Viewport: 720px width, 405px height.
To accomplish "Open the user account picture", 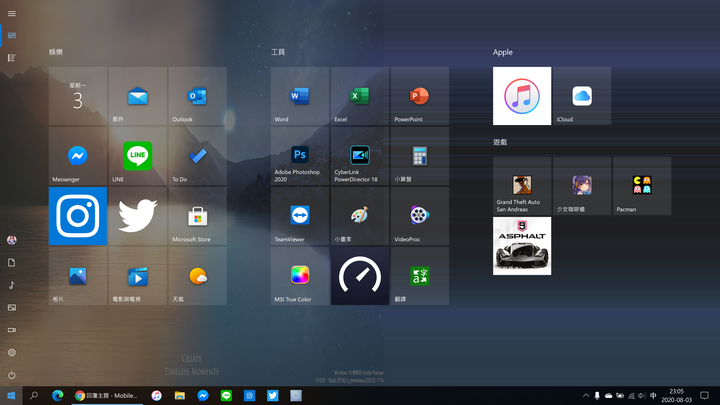I will 11,240.
